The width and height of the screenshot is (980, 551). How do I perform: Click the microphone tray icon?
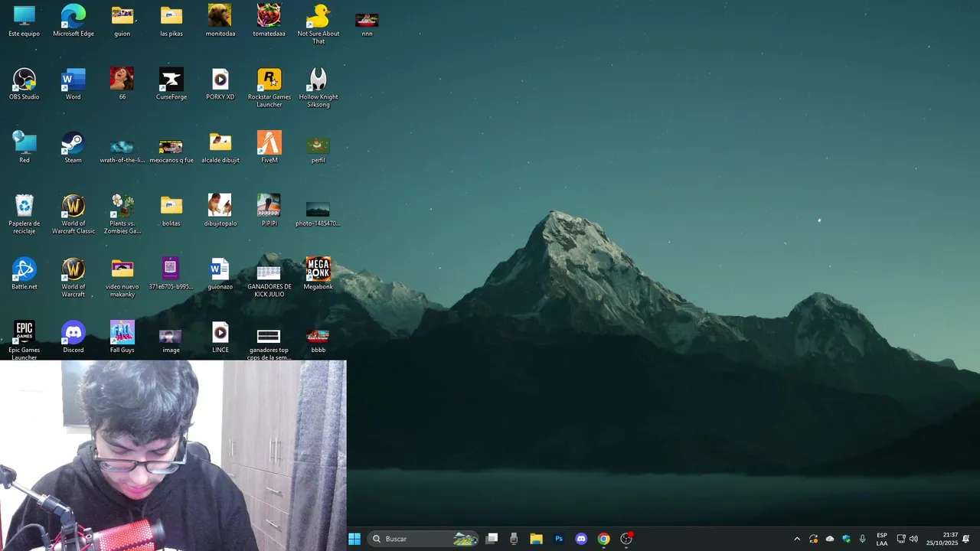click(x=863, y=539)
